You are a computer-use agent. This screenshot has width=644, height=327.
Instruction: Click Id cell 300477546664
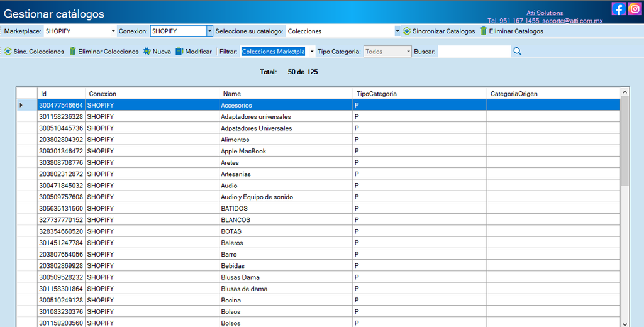(61, 105)
